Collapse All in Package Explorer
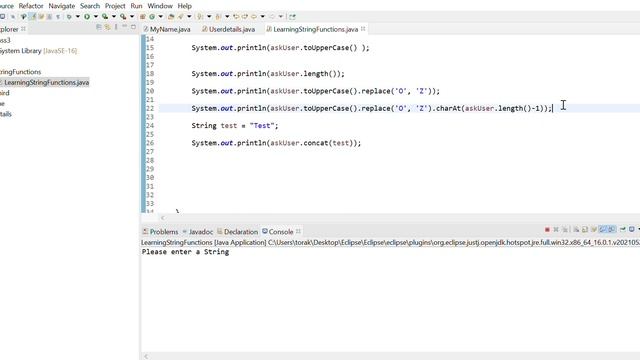640x360 pixels. 98,27
